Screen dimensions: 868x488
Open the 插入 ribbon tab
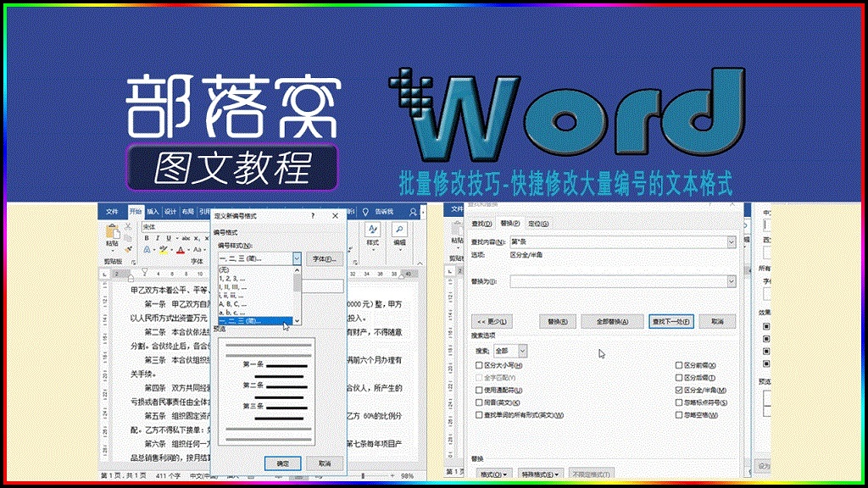153,212
